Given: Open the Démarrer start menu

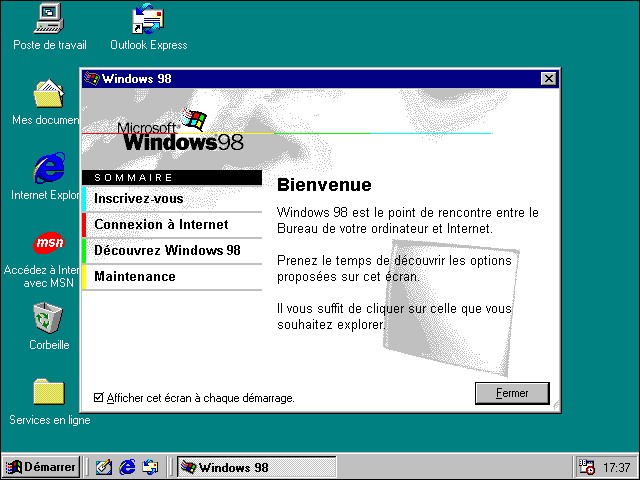Looking at the screenshot, I should 41,467.
